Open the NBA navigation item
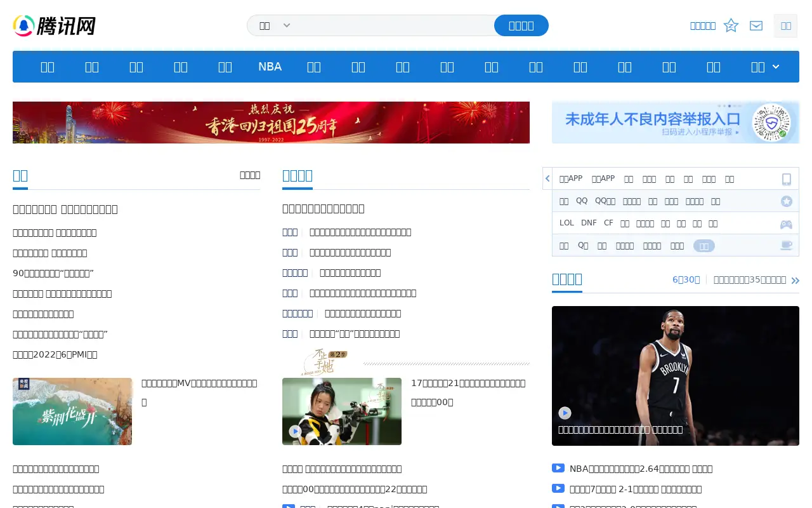The height and width of the screenshot is (508, 812). click(270, 67)
